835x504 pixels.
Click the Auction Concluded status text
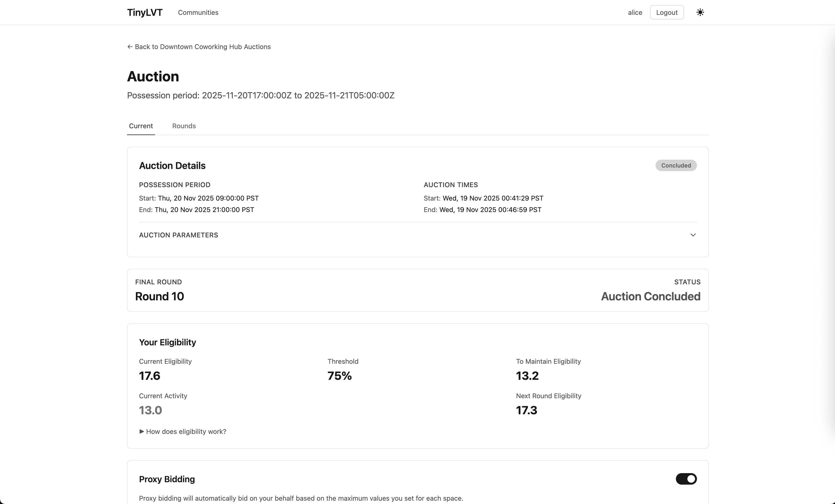click(650, 297)
